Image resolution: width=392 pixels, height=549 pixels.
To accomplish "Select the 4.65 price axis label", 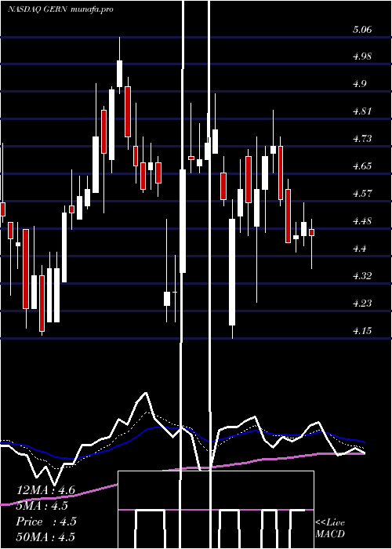I will click(x=362, y=166).
